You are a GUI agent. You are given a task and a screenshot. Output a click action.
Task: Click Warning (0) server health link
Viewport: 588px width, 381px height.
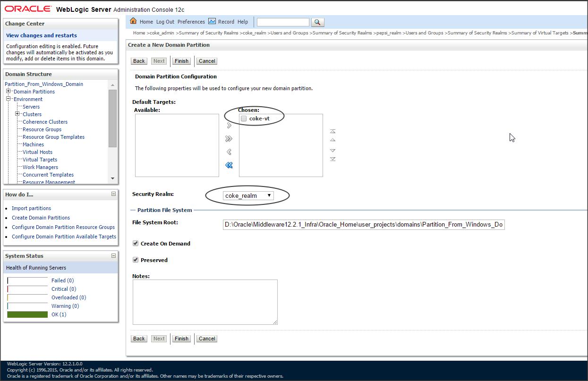click(65, 306)
